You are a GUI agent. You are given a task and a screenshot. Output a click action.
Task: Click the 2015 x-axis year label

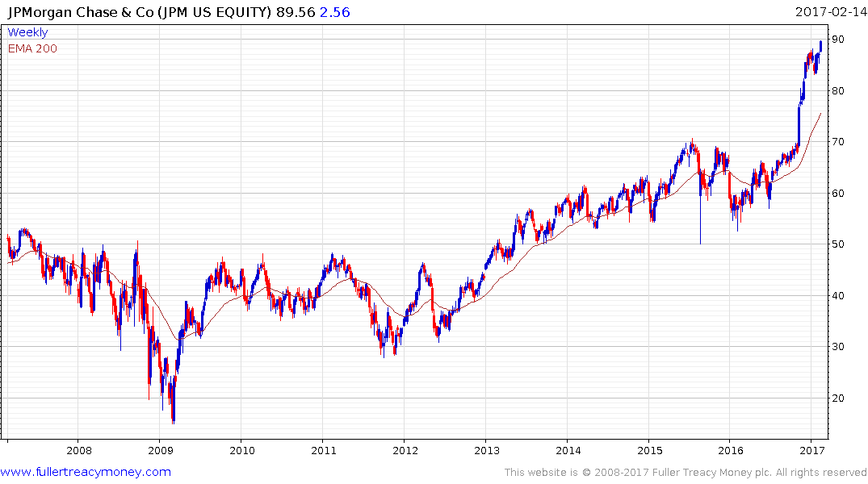point(650,450)
